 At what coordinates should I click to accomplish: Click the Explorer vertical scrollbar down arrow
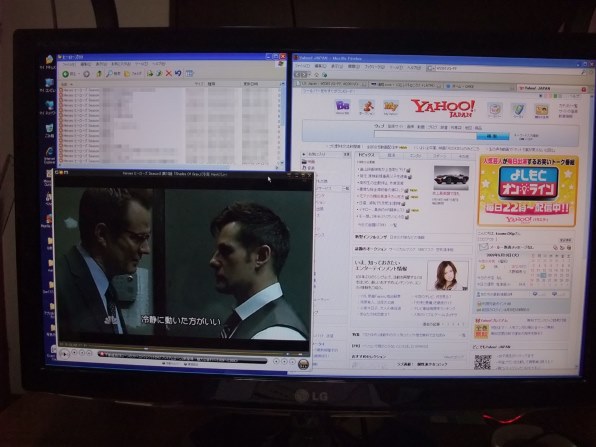tap(282, 163)
